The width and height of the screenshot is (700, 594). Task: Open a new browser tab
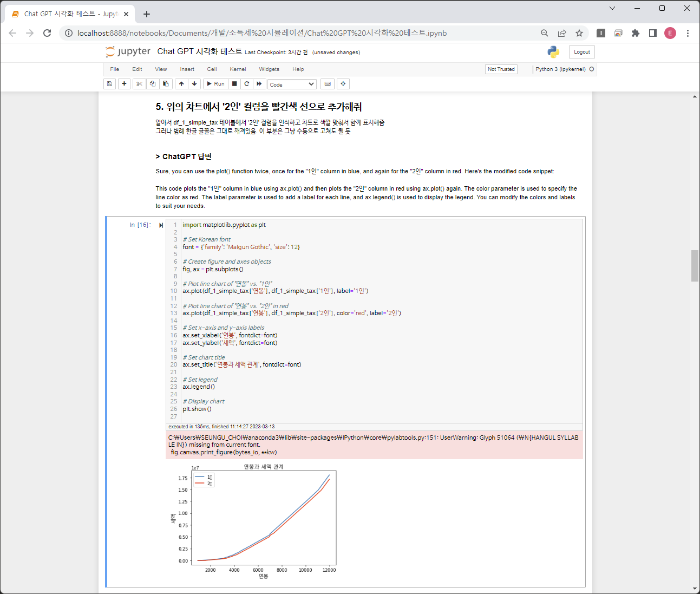pyautogui.click(x=147, y=14)
